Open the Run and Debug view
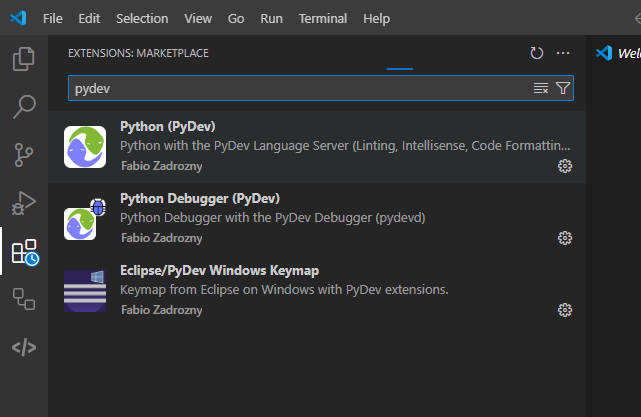Screen dimensions: 641x417 tap(24, 202)
